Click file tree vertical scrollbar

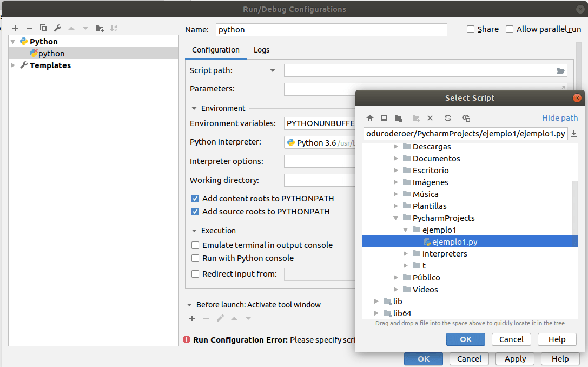(x=575, y=208)
